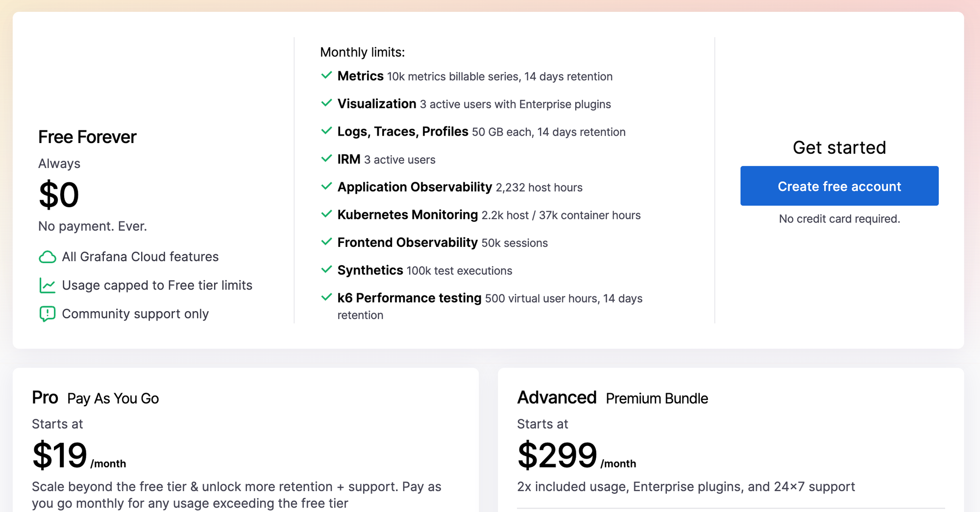Click the Create free account button

click(839, 186)
